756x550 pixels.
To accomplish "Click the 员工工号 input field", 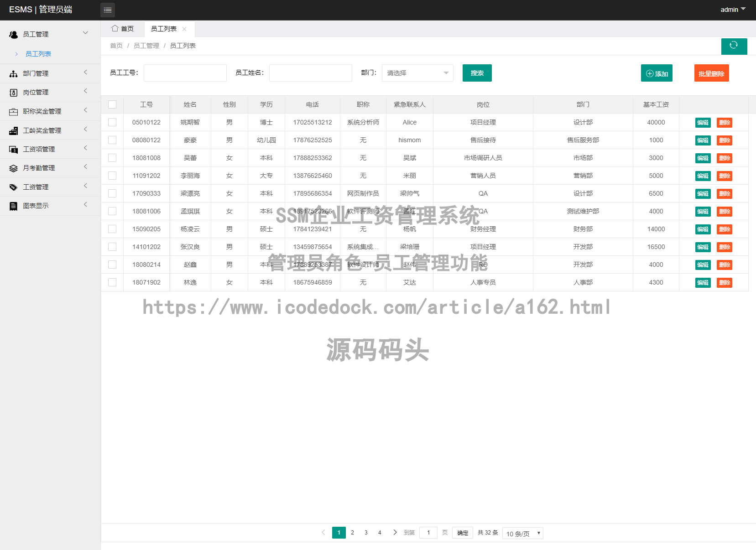I will point(185,73).
